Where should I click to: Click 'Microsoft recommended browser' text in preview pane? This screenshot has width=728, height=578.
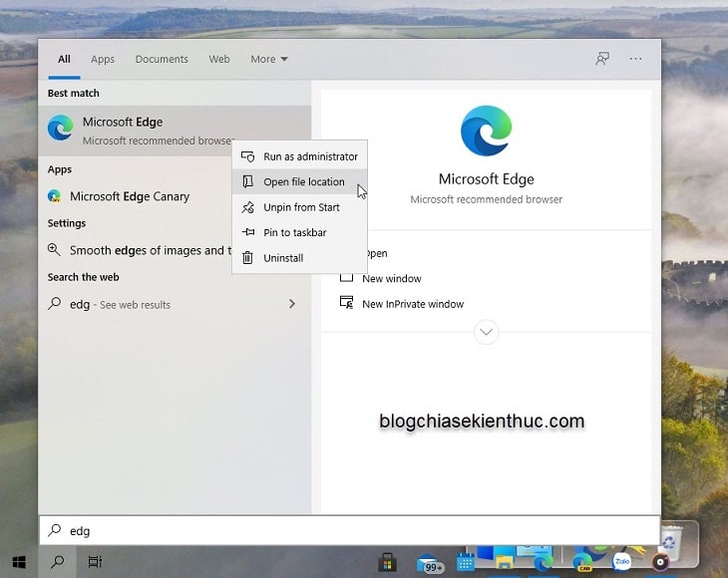(x=486, y=199)
